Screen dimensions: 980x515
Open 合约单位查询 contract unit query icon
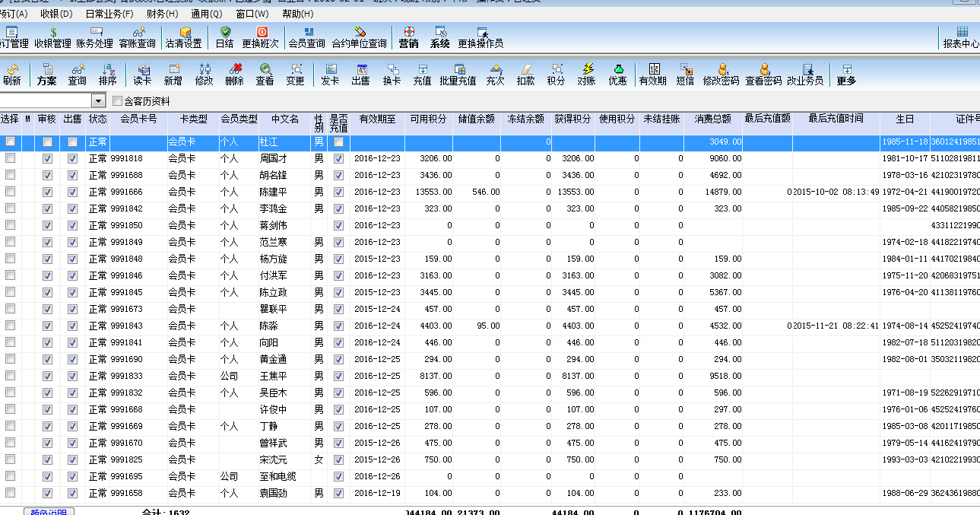coord(359,37)
